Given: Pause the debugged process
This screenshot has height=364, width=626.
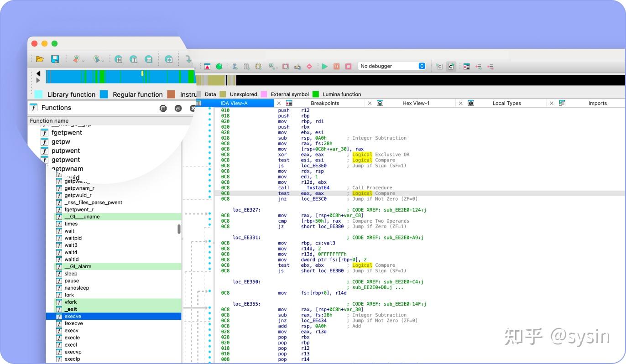Looking at the screenshot, I should [336, 66].
